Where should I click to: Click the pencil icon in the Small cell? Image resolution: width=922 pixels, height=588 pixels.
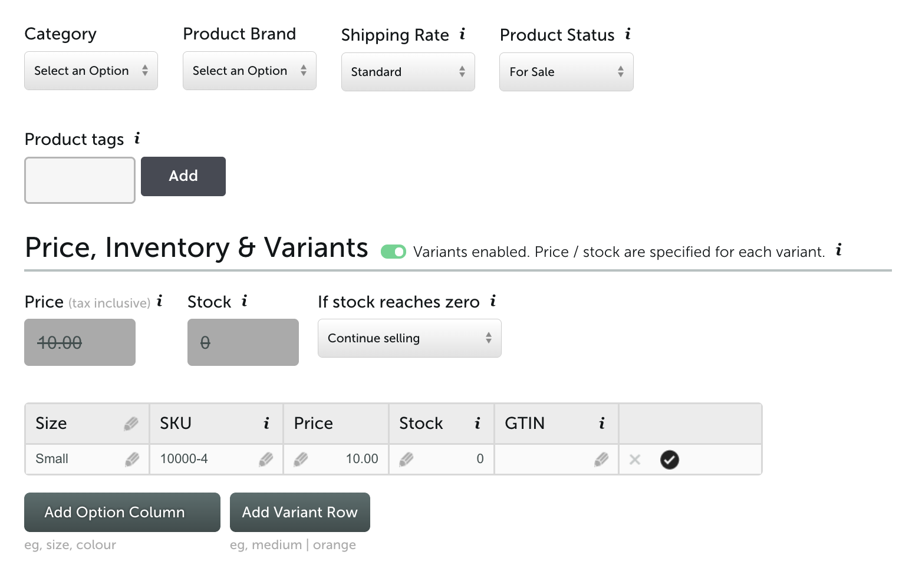point(132,459)
